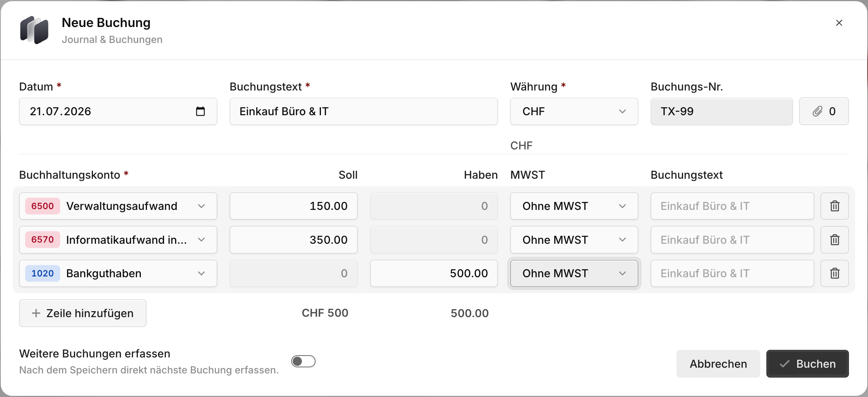The height and width of the screenshot is (397, 868).
Task: Click Haben amount 500.00 field
Action: [x=434, y=273]
